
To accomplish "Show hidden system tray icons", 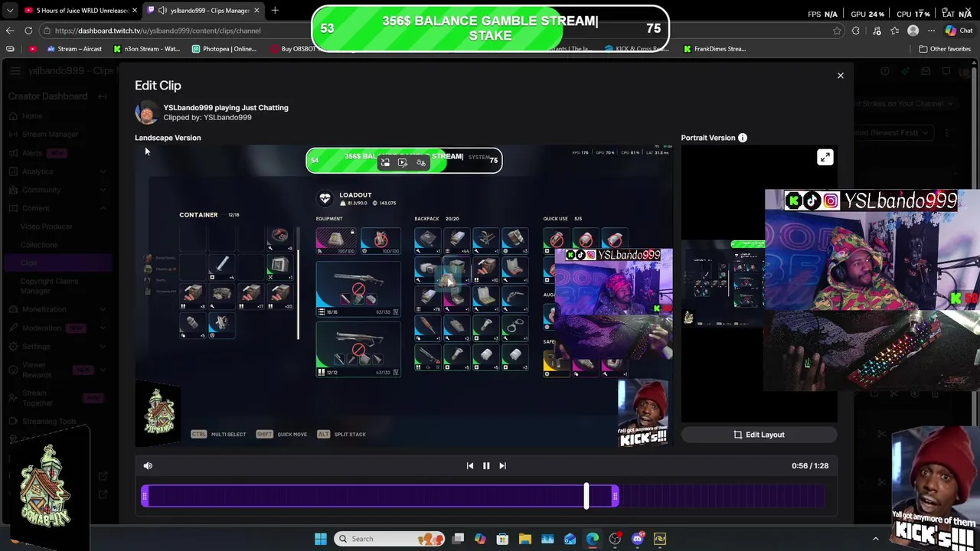I will (x=876, y=539).
